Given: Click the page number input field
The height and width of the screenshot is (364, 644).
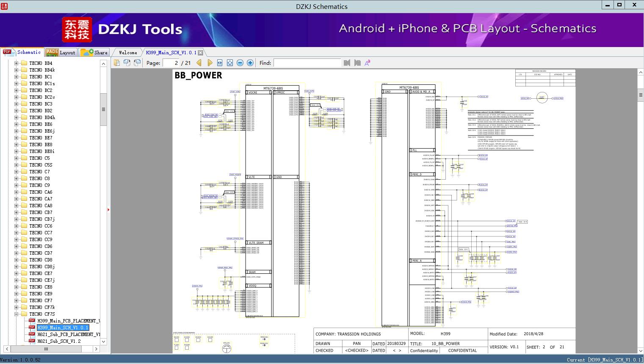Looking at the screenshot, I should coord(171,63).
